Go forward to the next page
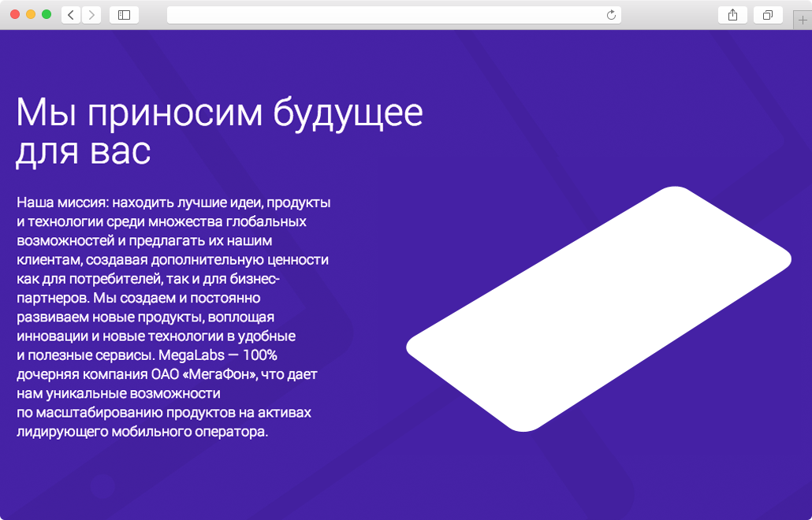Image resolution: width=812 pixels, height=520 pixels. point(91,15)
